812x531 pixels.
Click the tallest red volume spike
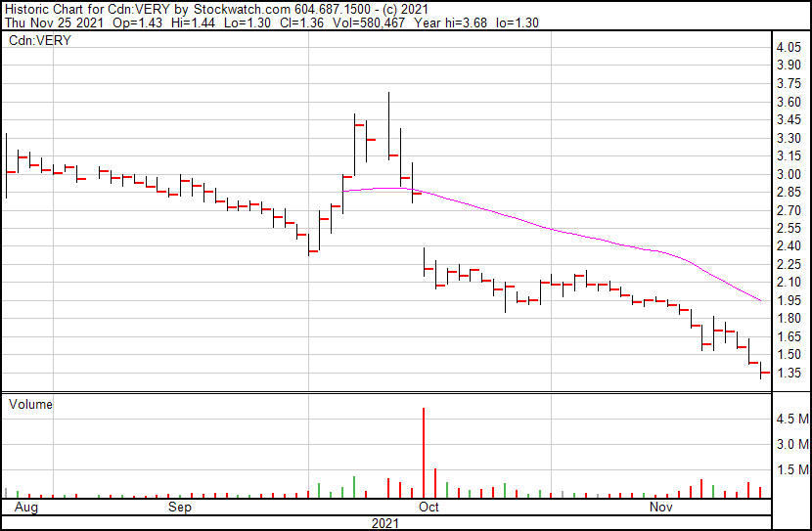[x=424, y=453]
